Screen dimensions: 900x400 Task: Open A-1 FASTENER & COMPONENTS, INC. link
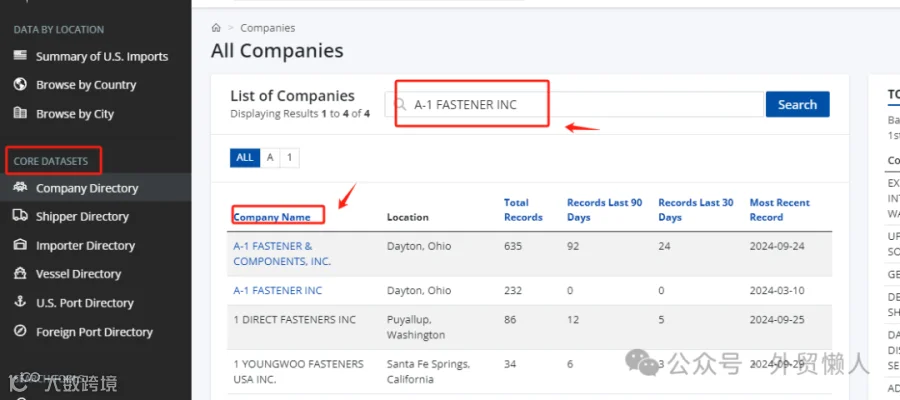click(x=282, y=254)
